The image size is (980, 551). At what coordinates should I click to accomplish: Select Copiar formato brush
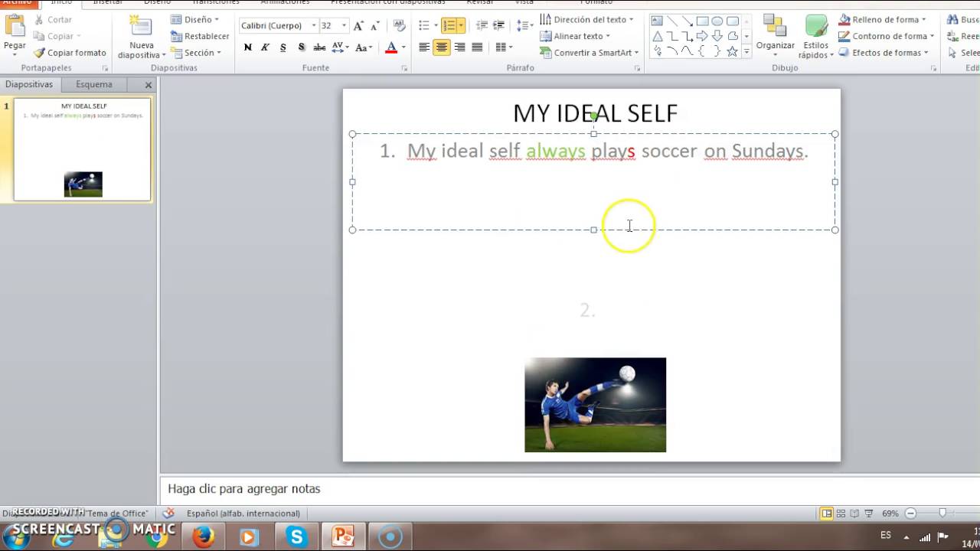(70, 53)
